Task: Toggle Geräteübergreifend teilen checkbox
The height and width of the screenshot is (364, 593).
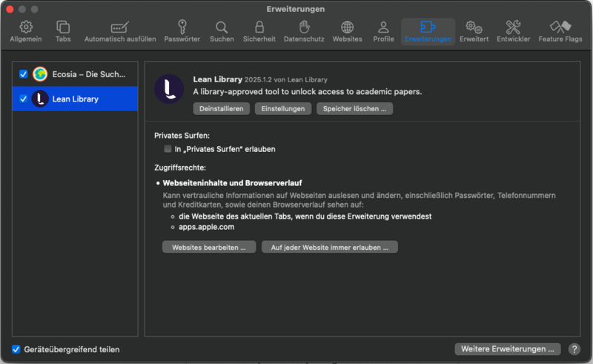Action: click(x=16, y=349)
